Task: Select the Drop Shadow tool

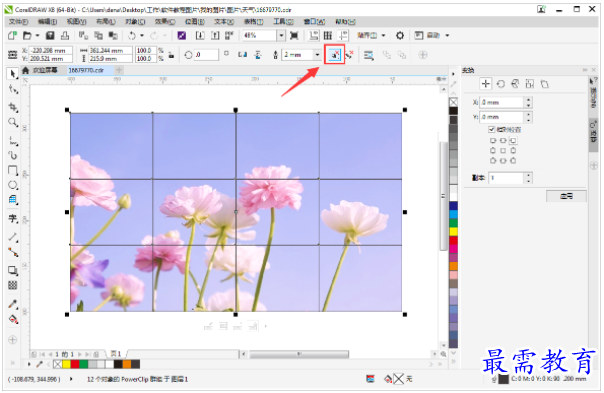Action: click(13, 270)
